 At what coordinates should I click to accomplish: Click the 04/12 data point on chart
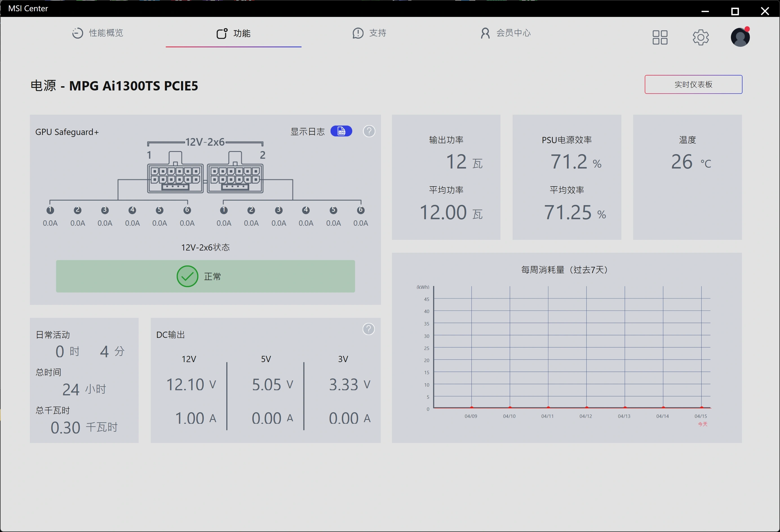(586, 407)
